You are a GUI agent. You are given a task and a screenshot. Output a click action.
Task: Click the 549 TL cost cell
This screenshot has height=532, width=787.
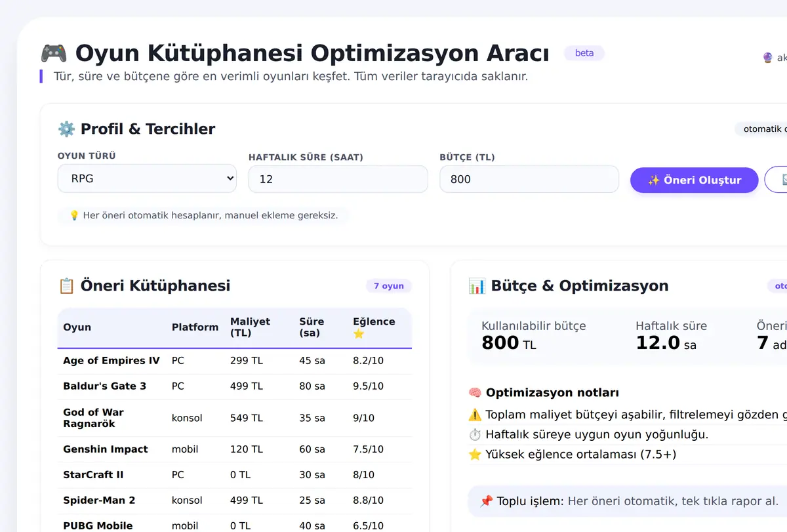click(247, 418)
